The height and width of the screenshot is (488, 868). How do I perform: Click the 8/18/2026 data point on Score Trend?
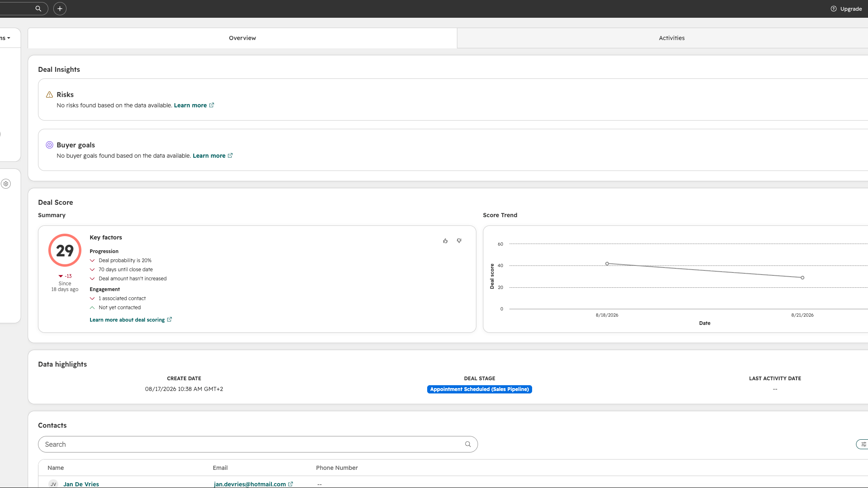(x=607, y=263)
